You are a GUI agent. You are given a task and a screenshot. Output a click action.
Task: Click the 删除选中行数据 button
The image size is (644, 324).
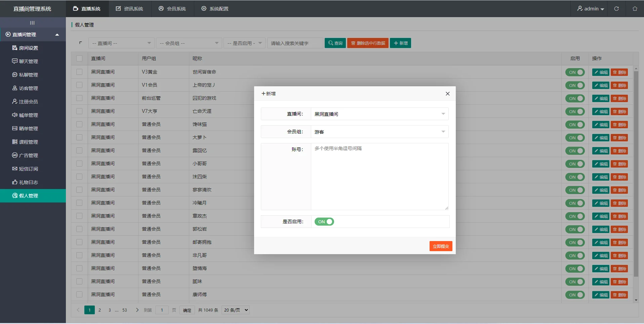[x=368, y=43]
